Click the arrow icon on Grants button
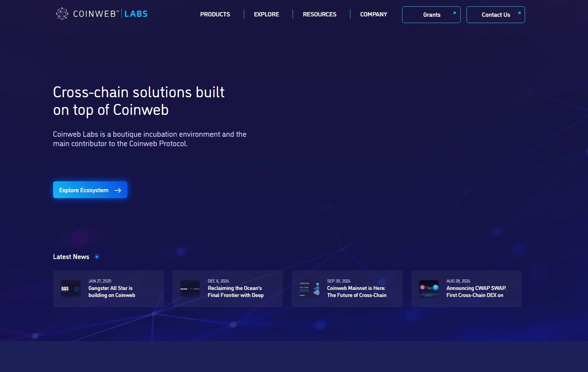The height and width of the screenshot is (372, 588). pos(454,13)
